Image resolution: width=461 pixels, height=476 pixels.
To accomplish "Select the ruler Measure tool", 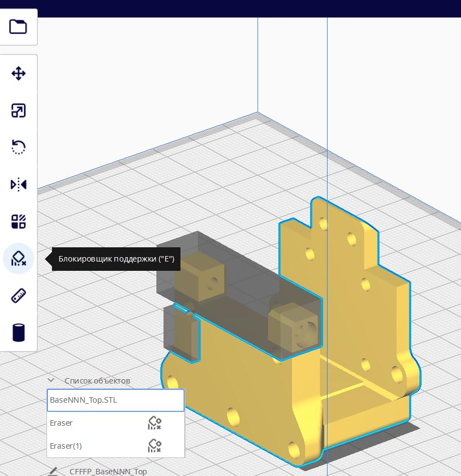I will pyautogui.click(x=19, y=296).
